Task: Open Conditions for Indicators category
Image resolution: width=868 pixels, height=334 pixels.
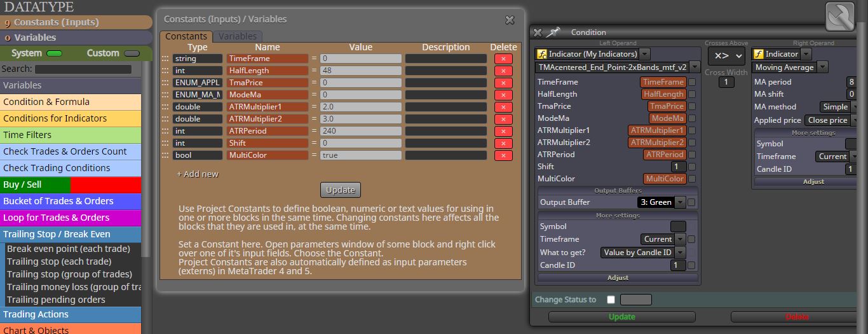Action: point(71,118)
